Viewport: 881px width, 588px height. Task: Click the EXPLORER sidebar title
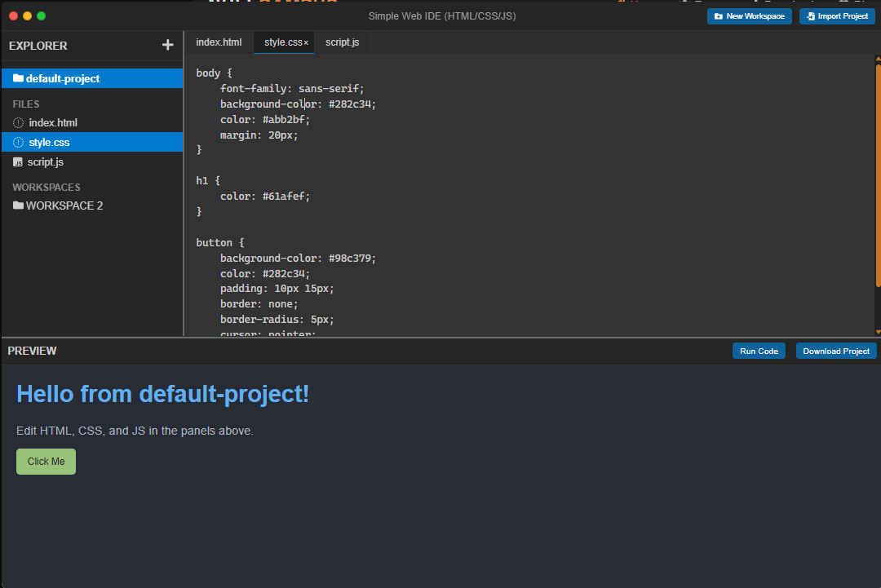38,46
